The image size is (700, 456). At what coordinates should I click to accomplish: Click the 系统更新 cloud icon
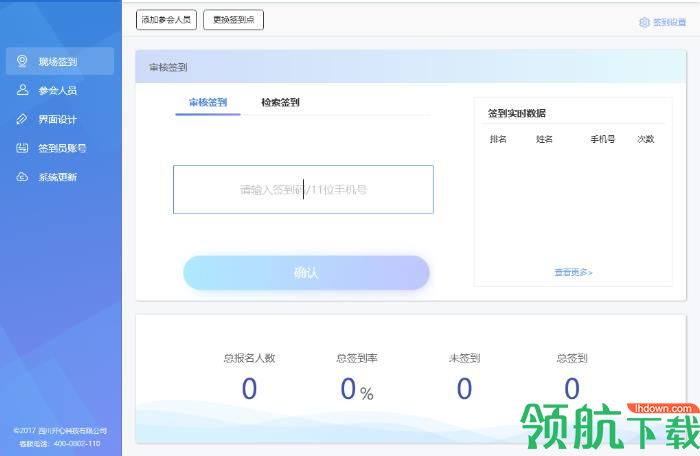[x=22, y=177]
